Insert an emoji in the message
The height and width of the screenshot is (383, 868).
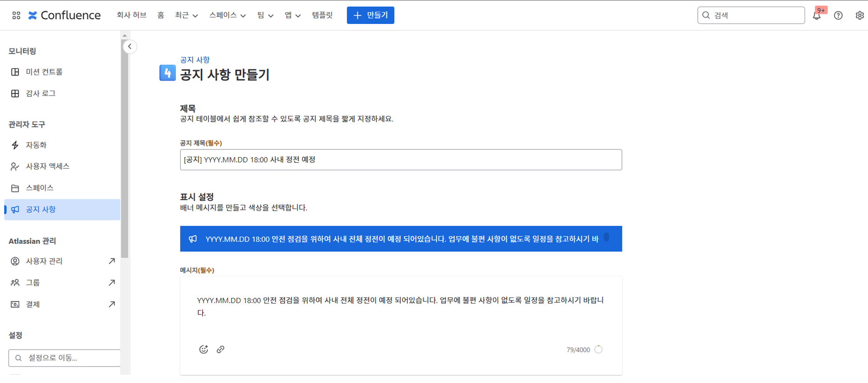coord(204,349)
